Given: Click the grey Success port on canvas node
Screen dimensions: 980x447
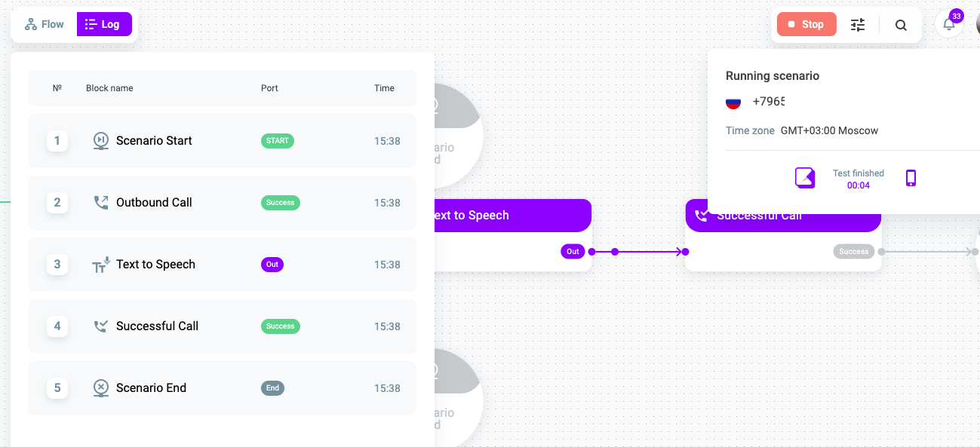Looking at the screenshot, I should [854, 252].
